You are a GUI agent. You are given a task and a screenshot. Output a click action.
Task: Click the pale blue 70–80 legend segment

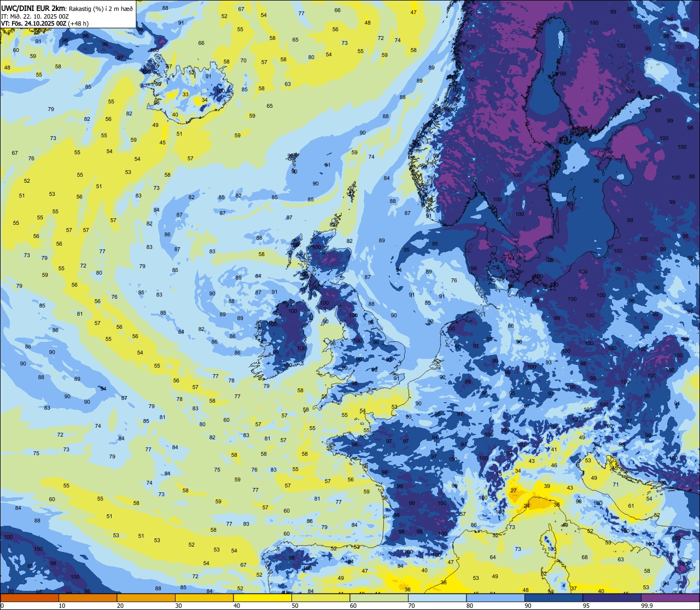437,598
